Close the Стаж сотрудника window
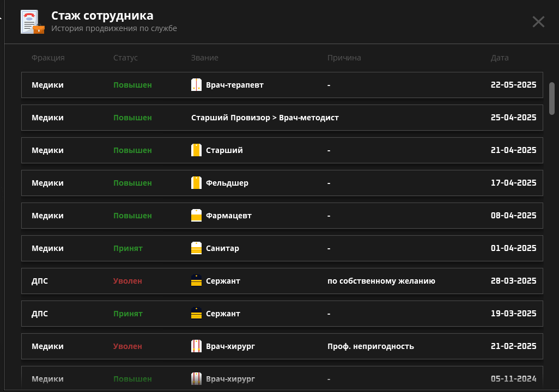The height and width of the screenshot is (392, 559). point(538,22)
